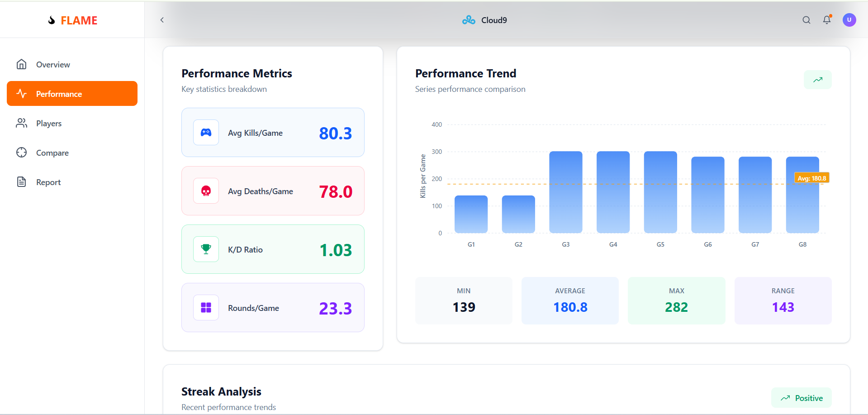The width and height of the screenshot is (868, 415).
Task: Open search with the magnifier icon
Action: pyautogui.click(x=806, y=20)
